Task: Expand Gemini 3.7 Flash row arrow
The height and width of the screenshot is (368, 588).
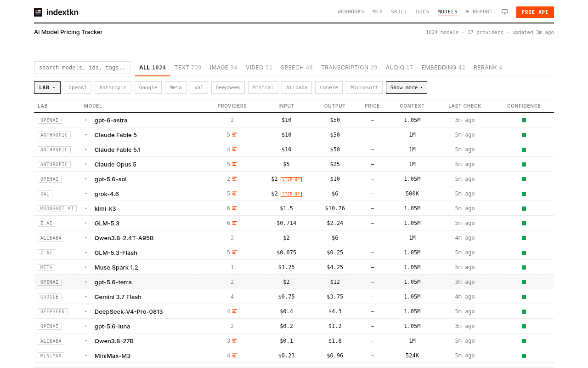Action: pyautogui.click(x=86, y=297)
